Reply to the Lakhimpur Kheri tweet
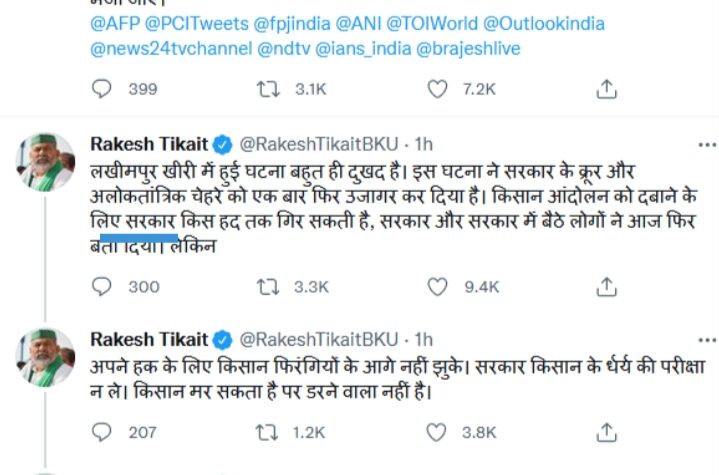 (x=102, y=287)
